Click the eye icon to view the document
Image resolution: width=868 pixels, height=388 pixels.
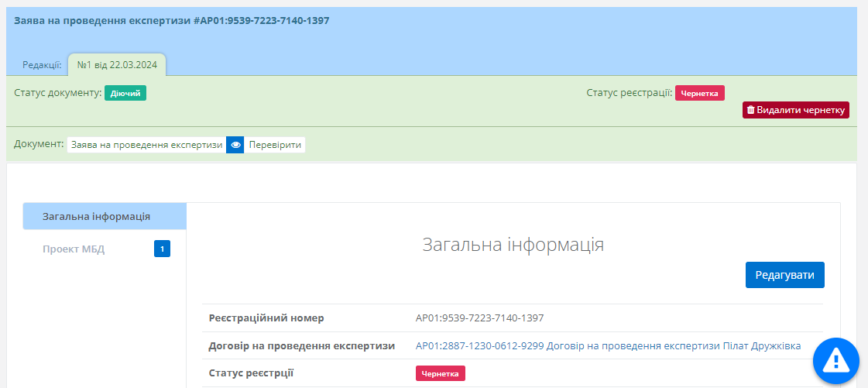click(x=235, y=145)
